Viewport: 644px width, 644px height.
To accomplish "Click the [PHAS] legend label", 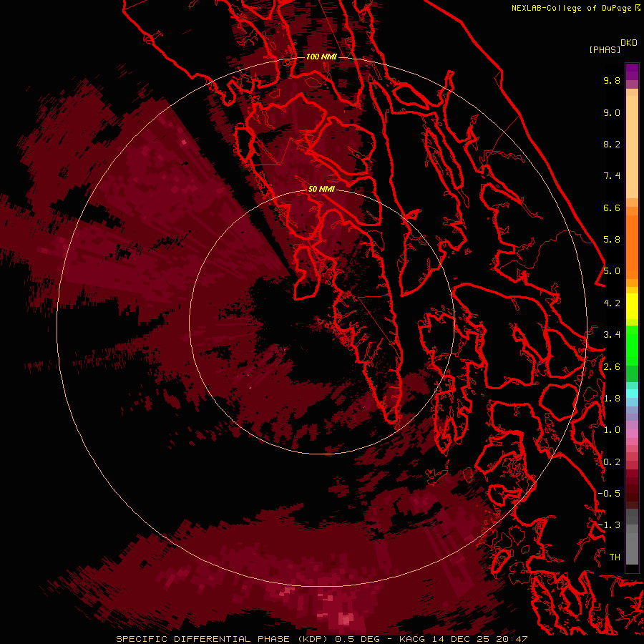I will pyautogui.click(x=605, y=50).
